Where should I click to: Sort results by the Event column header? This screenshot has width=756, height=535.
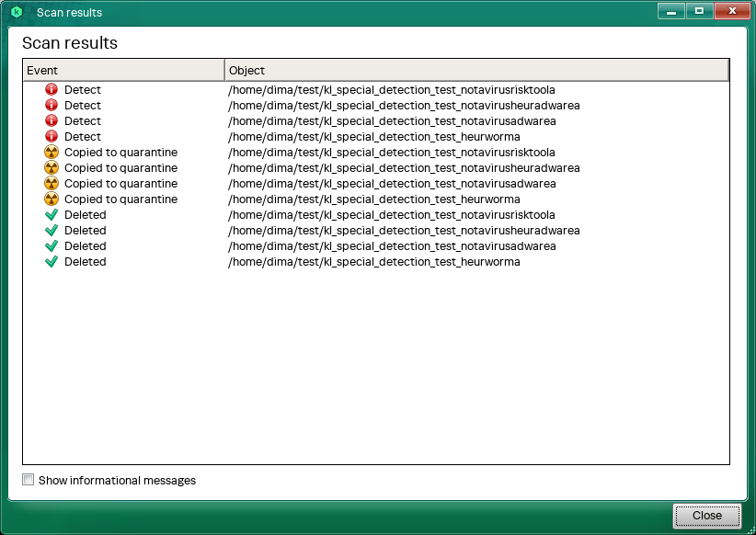[x=123, y=71]
